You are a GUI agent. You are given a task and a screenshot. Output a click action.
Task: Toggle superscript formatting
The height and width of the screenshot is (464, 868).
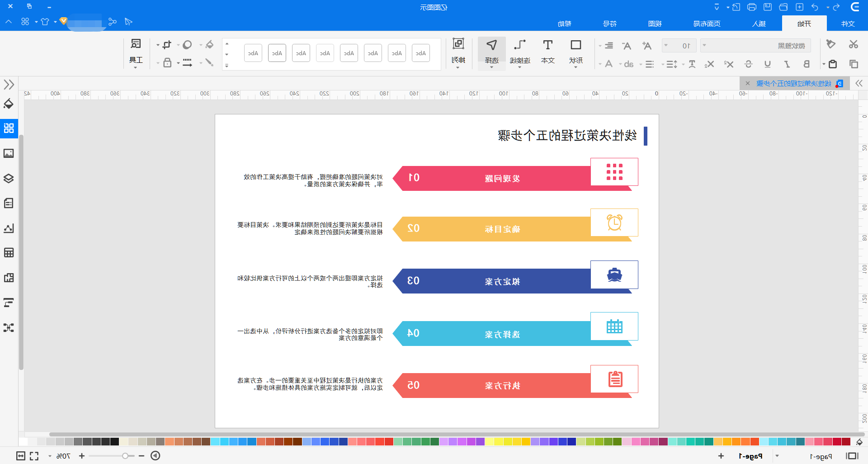tap(728, 64)
